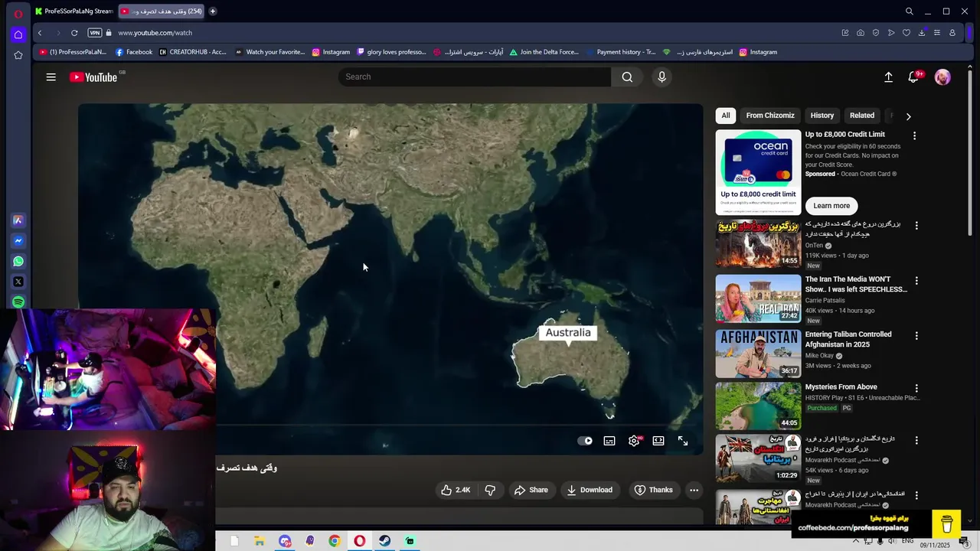Open Afghanistan 36:17 video thumbnail
The width and height of the screenshot is (980, 551).
point(758,354)
